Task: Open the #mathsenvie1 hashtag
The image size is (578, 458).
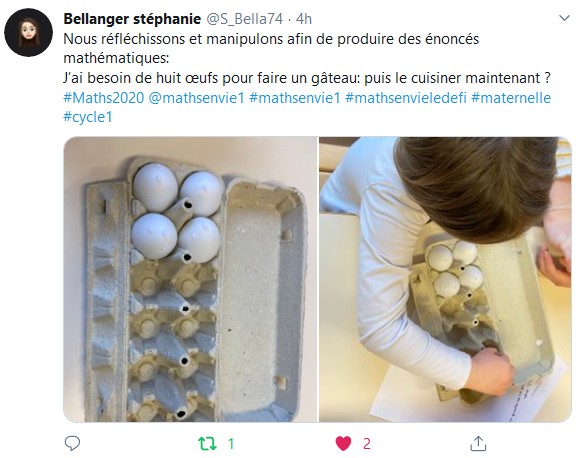Action: [x=295, y=98]
